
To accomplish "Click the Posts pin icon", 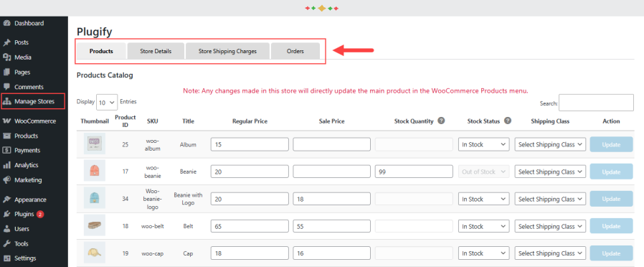I will click(x=6, y=43).
